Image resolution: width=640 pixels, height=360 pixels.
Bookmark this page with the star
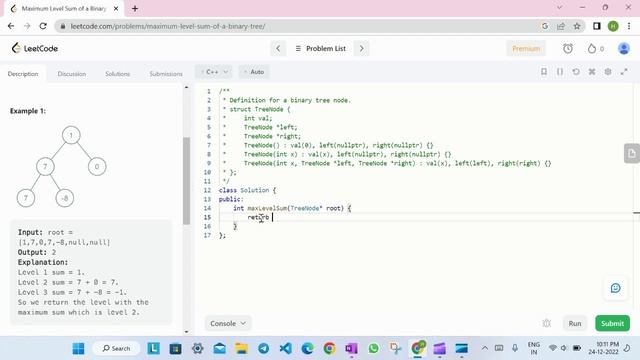(576, 26)
